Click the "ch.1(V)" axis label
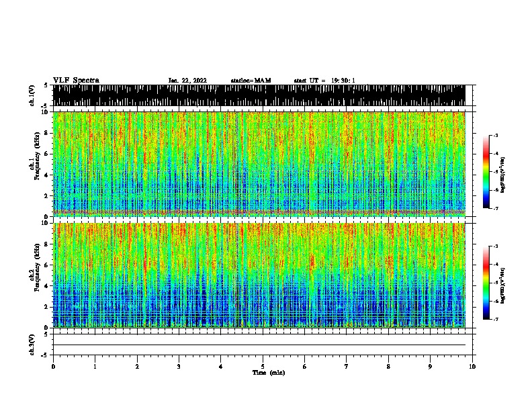The height and width of the screenshot is (411, 532). click(x=32, y=95)
